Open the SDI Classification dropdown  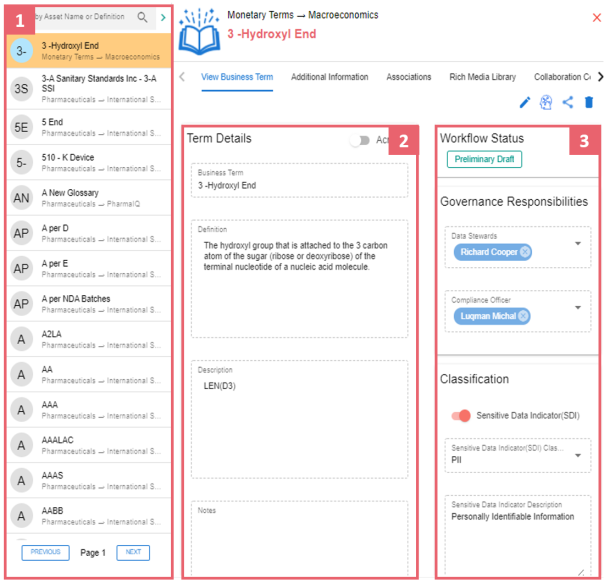click(x=577, y=455)
